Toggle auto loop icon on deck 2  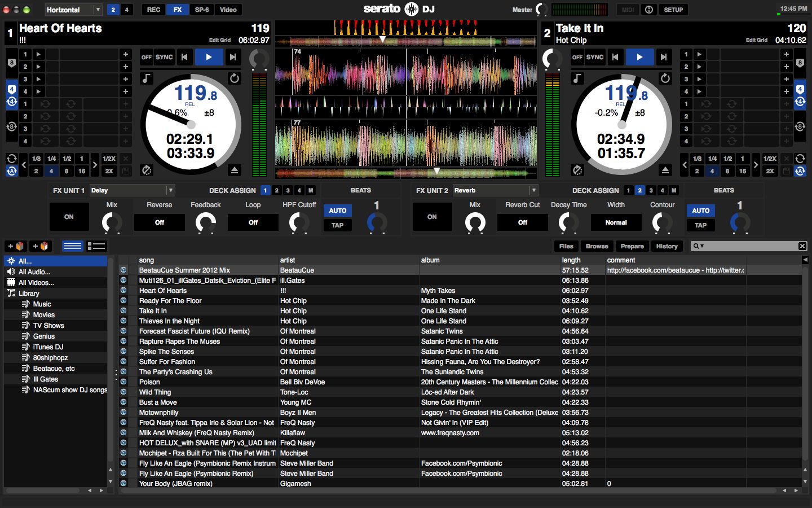coord(800,171)
